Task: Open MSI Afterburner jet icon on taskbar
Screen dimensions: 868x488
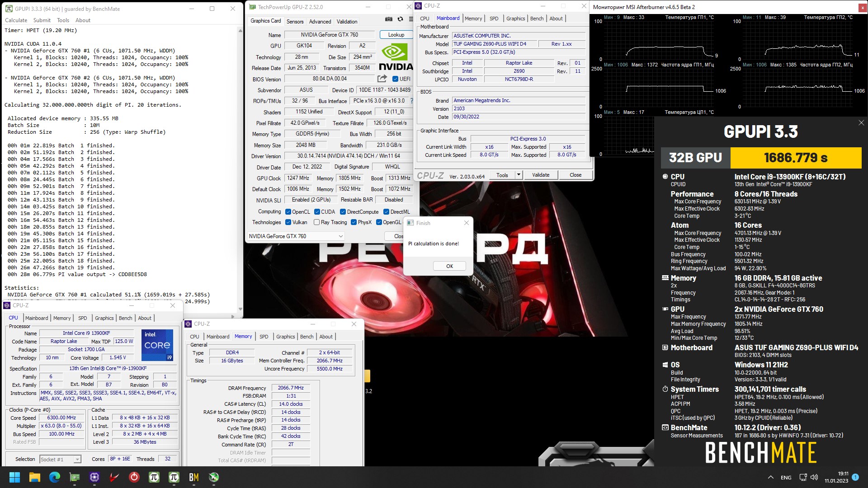Action: 214,477
